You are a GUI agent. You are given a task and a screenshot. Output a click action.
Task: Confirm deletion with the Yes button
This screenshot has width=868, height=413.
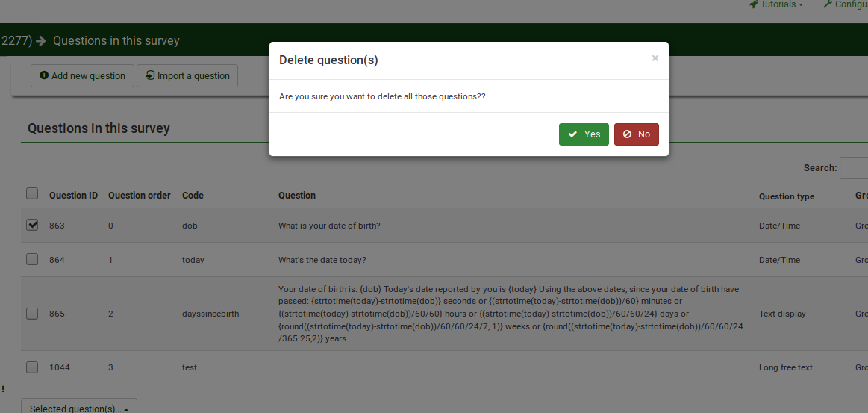(584, 134)
